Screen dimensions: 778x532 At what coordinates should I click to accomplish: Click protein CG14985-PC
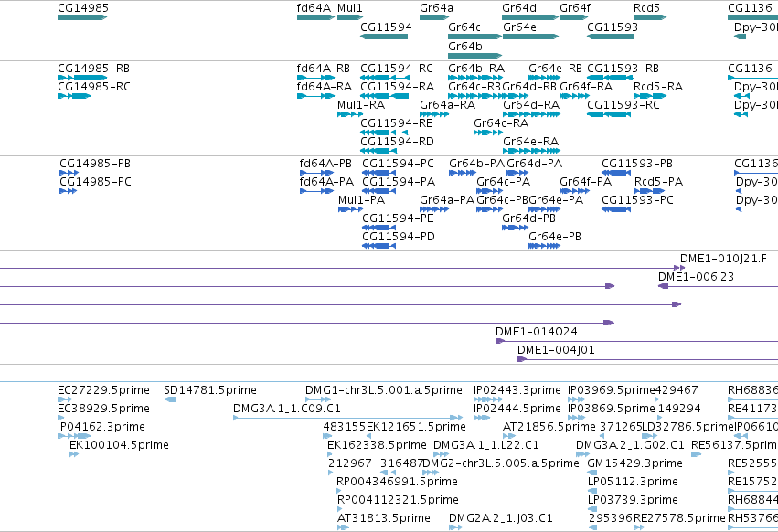[68, 191]
